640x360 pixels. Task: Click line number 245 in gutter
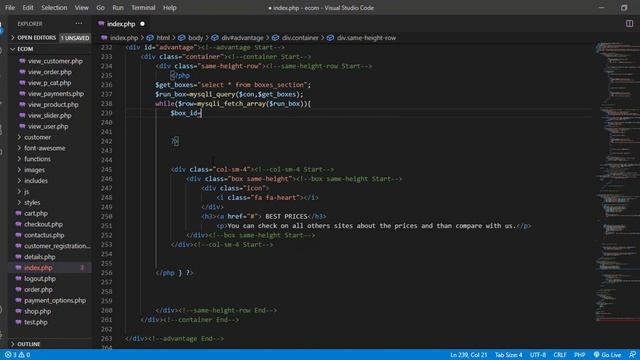[107, 169]
